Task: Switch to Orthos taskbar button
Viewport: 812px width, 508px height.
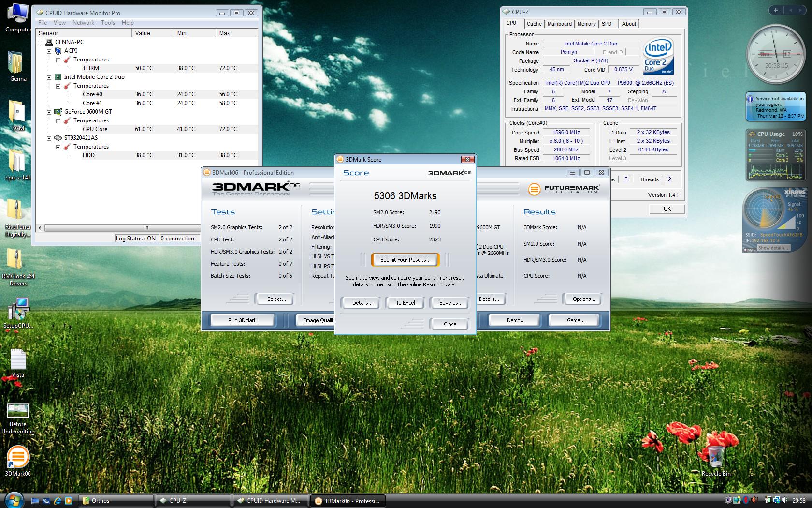Action: [x=116, y=501]
